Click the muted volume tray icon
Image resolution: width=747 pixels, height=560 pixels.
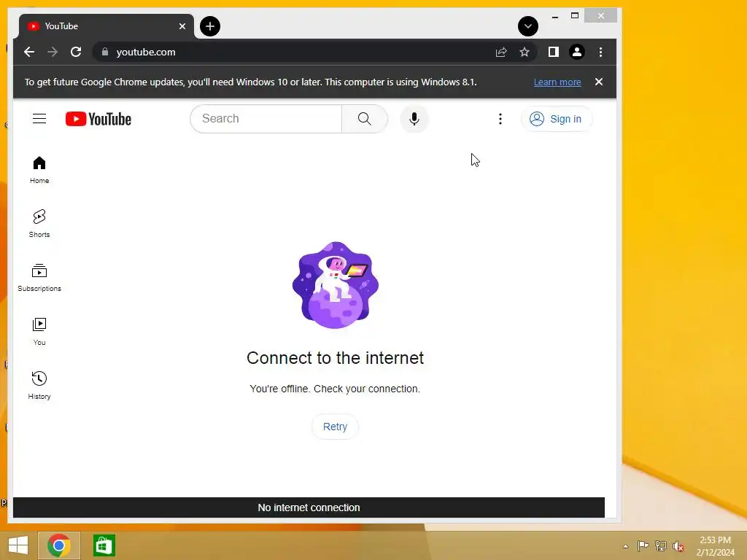(678, 546)
